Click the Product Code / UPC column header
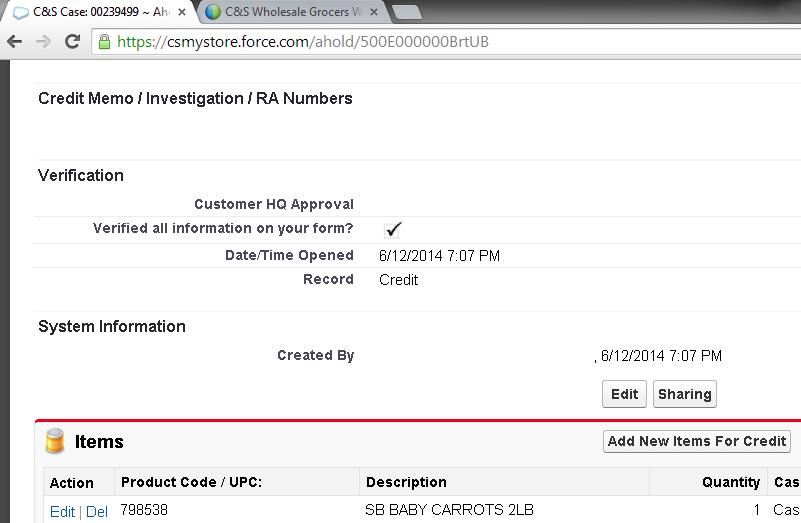801x523 pixels. click(191, 482)
